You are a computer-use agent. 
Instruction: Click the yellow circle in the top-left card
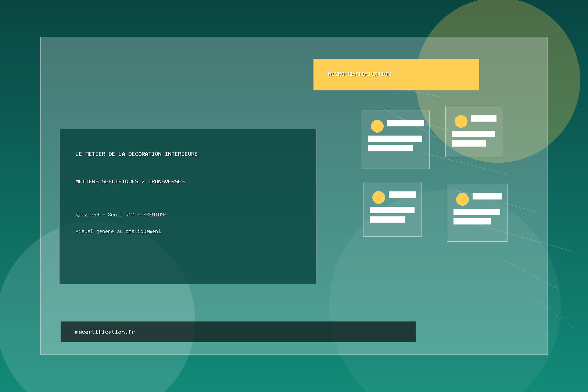(x=377, y=126)
